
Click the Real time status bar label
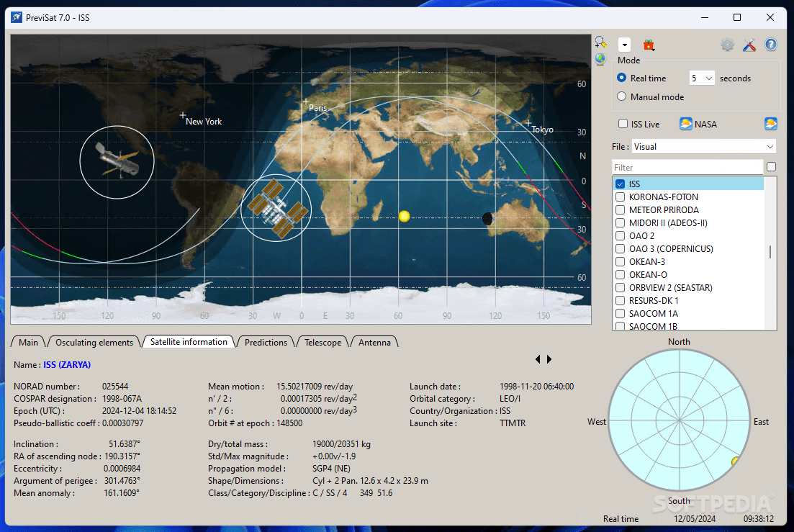click(x=621, y=518)
